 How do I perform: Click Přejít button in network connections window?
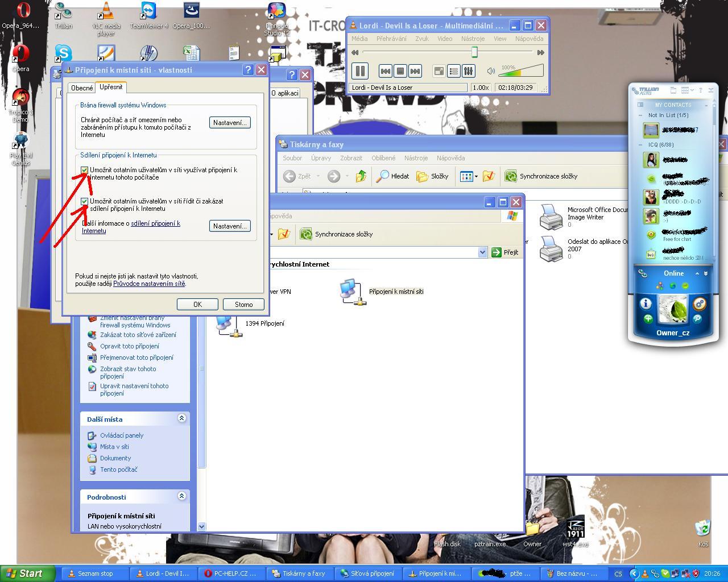pos(505,252)
